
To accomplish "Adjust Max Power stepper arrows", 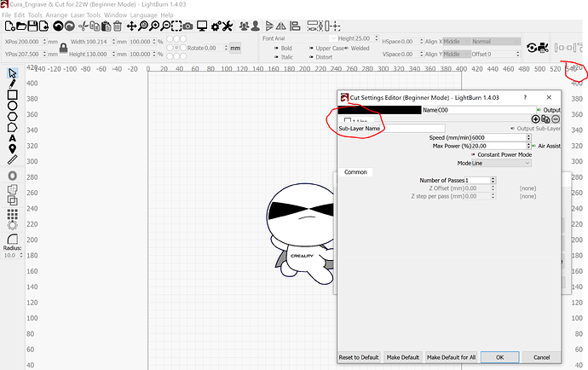I will pyautogui.click(x=528, y=146).
